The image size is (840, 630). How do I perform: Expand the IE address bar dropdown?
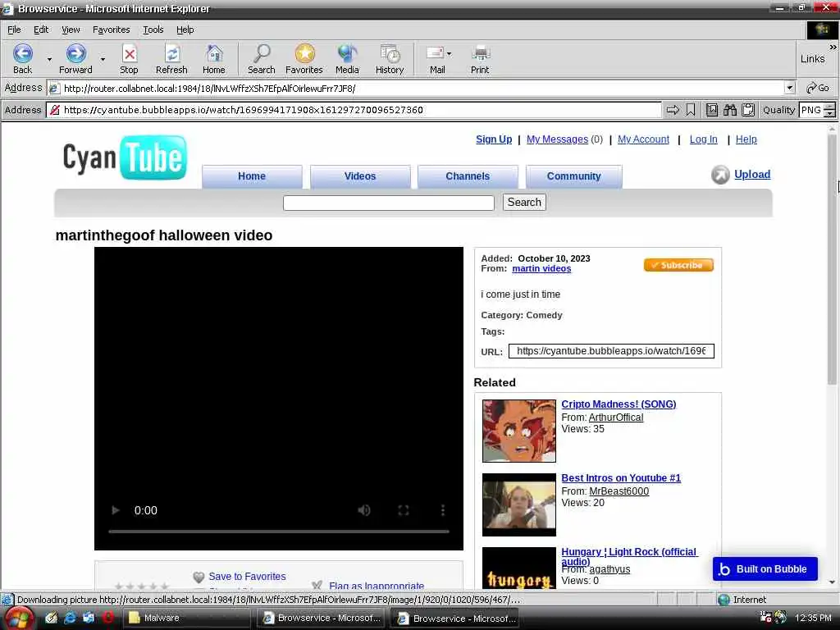[790, 88]
